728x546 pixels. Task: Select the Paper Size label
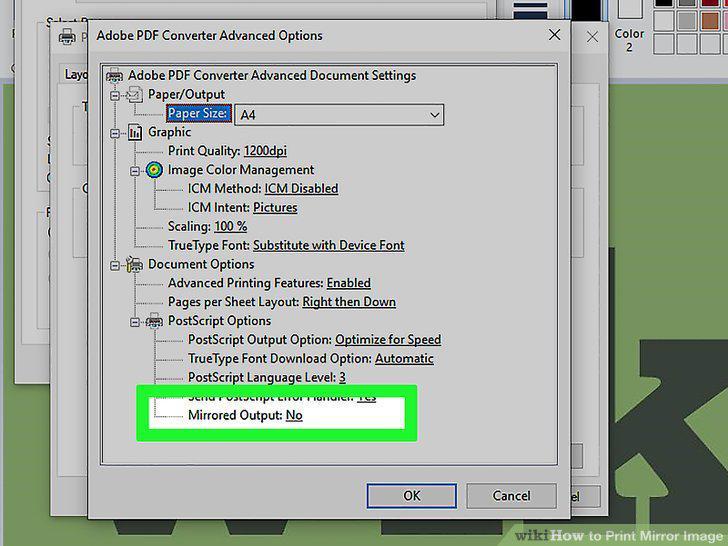(x=198, y=113)
